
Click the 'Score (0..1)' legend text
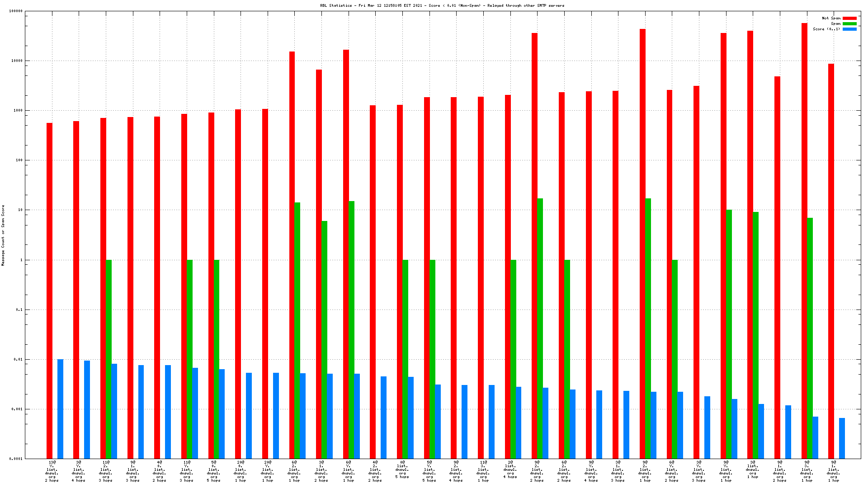click(826, 29)
